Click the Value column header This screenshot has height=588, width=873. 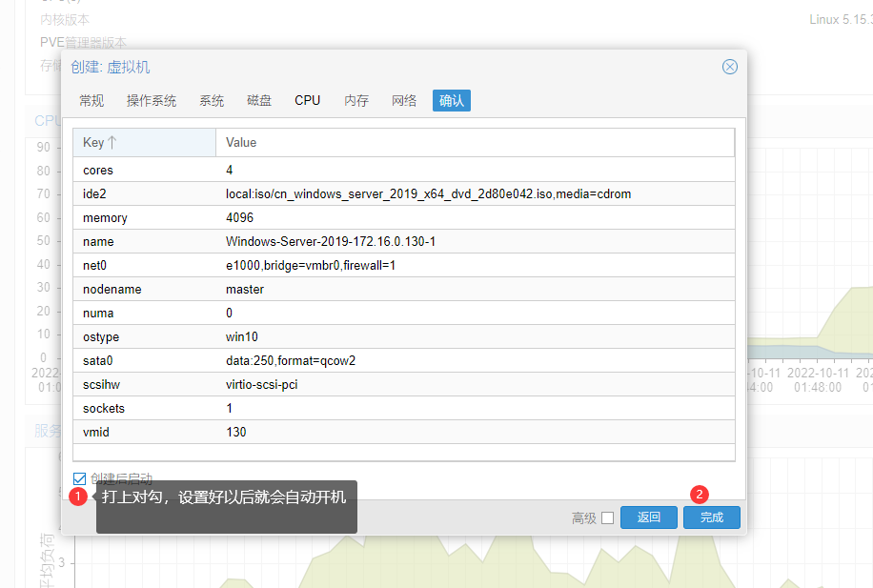coord(475,143)
